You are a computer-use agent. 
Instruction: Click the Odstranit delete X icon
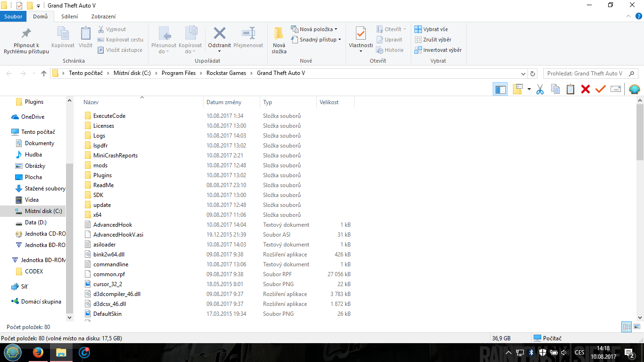(x=219, y=33)
